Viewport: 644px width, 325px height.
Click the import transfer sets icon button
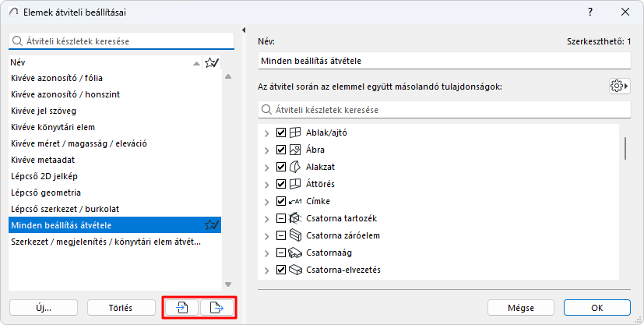[x=181, y=308]
